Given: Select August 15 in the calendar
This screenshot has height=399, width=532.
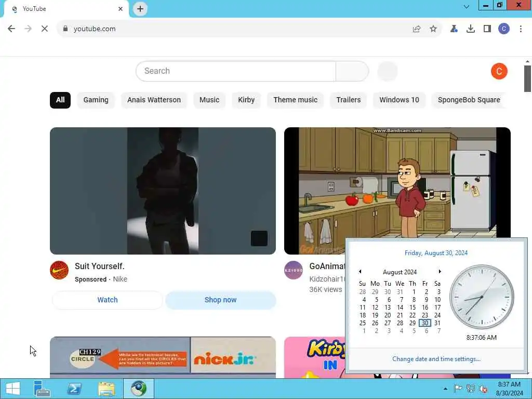Looking at the screenshot, I should [x=413, y=308].
